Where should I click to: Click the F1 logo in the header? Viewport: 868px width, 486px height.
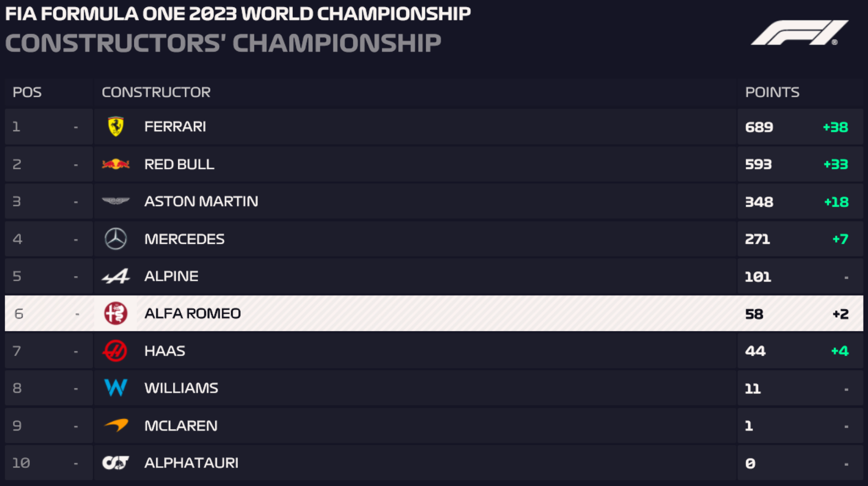click(799, 33)
